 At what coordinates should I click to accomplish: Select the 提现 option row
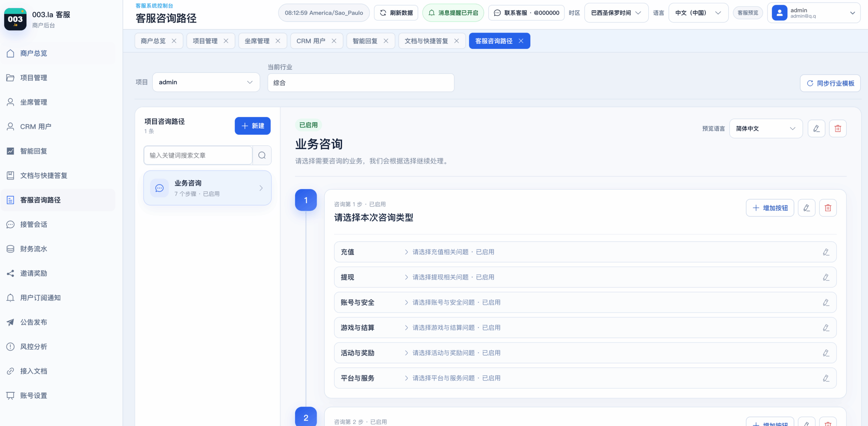click(585, 277)
